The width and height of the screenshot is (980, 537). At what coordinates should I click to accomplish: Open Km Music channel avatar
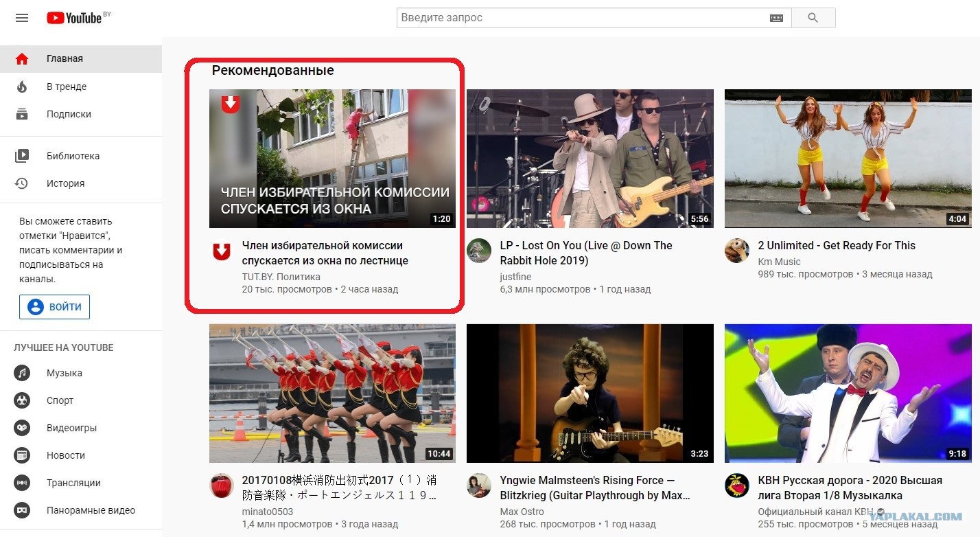(x=736, y=251)
